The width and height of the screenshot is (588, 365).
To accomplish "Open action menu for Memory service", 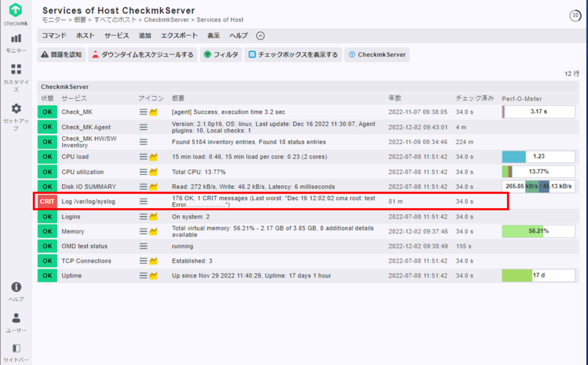I will click(x=143, y=231).
